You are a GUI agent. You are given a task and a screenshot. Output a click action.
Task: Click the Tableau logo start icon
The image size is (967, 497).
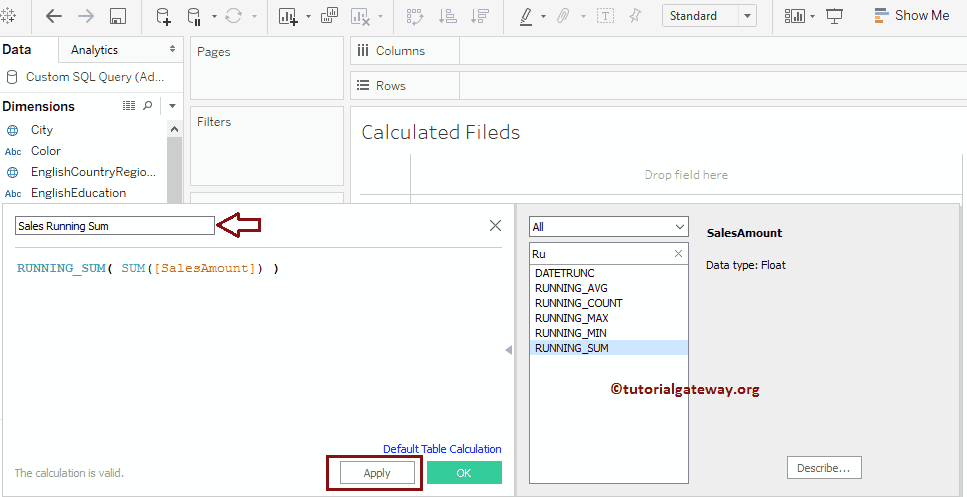tap(8, 15)
